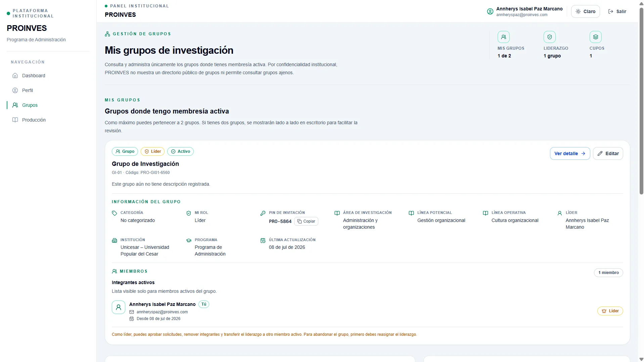The image size is (644, 362).
Task: Click the book icon beside Línea Potencial
Action: tap(411, 213)
